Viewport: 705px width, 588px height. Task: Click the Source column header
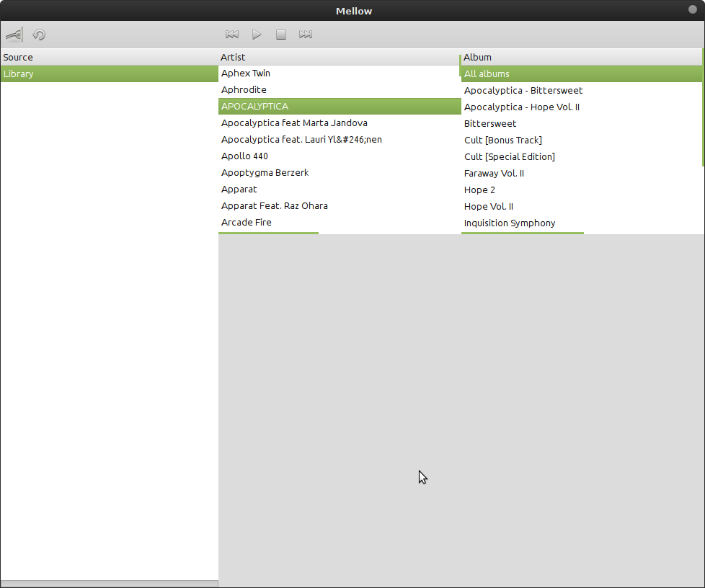pyautogui.click(x=108, y=57)
